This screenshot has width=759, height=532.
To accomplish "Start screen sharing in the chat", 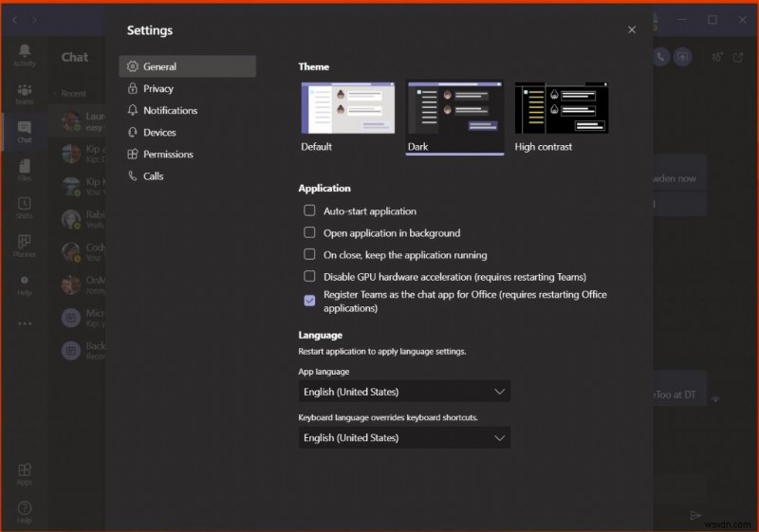I will tap(682, 57).
